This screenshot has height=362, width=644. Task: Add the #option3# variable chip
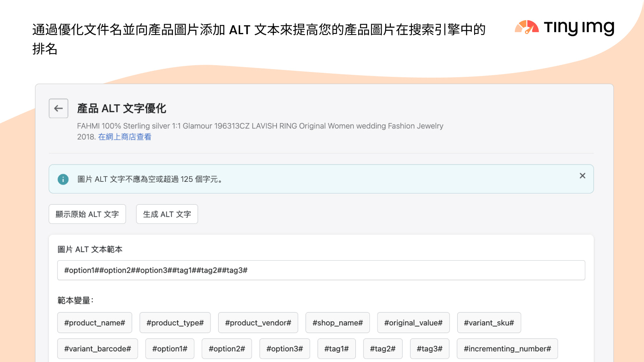pyautogui.click(x=285, y=349)
